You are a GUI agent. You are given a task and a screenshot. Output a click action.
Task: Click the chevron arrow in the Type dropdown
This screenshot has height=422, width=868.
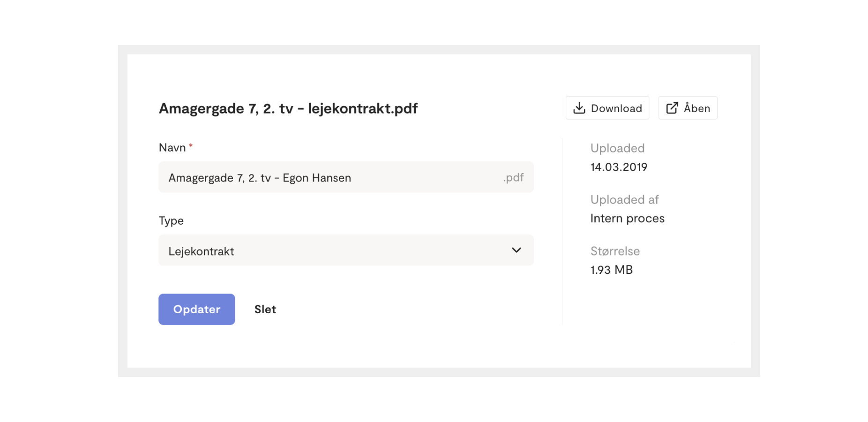tap(516, 250)
